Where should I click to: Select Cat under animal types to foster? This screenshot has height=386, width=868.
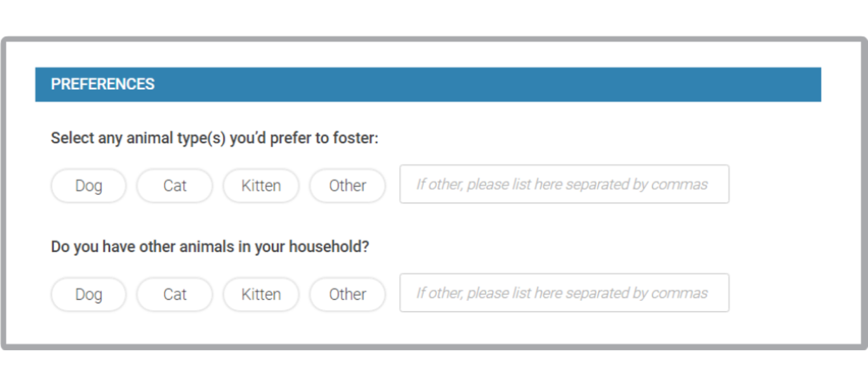(175, 186)
